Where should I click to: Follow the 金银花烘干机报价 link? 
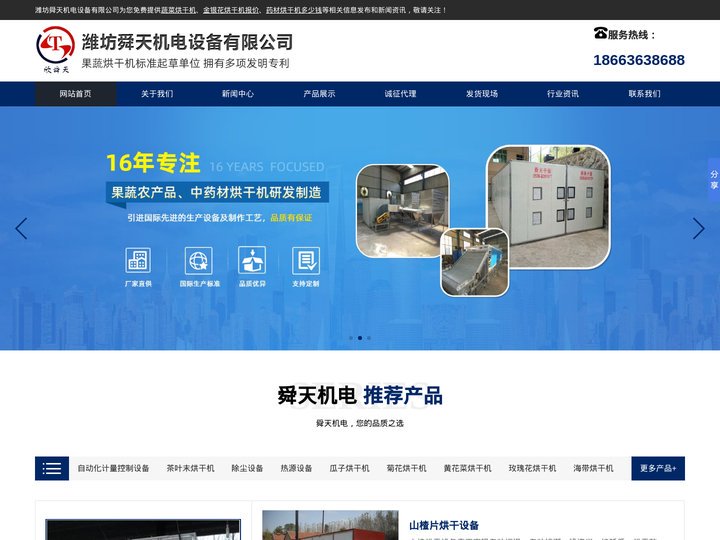click(231, 10)
